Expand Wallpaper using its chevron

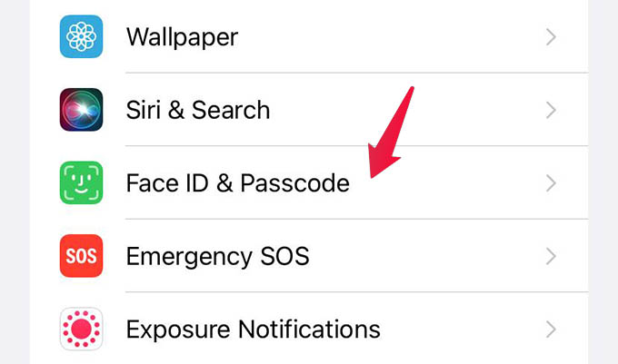pyautogui.click(x=551, y=37)
